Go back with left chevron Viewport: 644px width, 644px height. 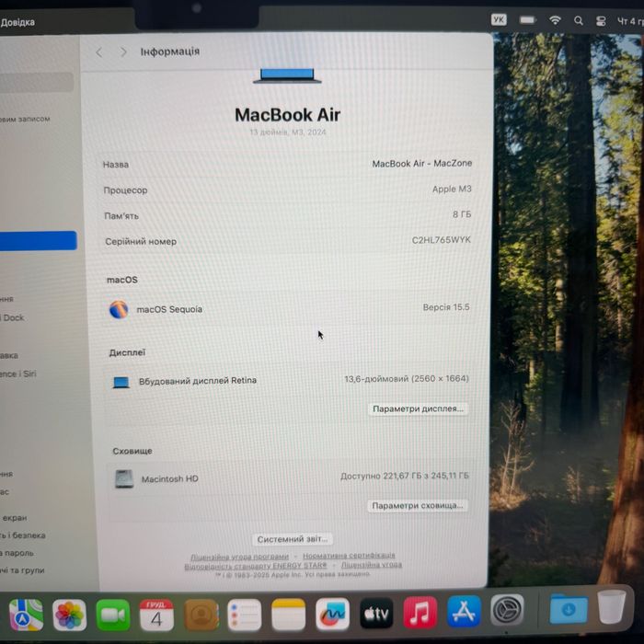(x=99, y=52)
